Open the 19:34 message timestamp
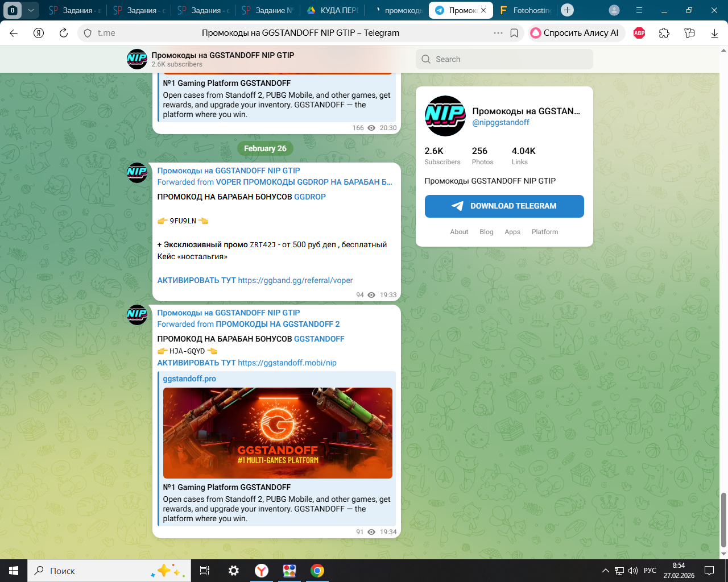The height and width of the screenshot is (582, 728). tap(388, 532)
